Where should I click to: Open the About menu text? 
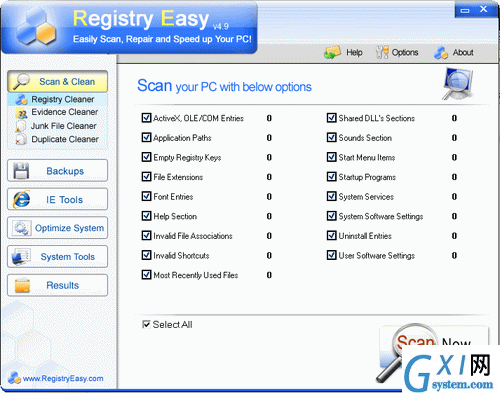[x=463, y=53]
